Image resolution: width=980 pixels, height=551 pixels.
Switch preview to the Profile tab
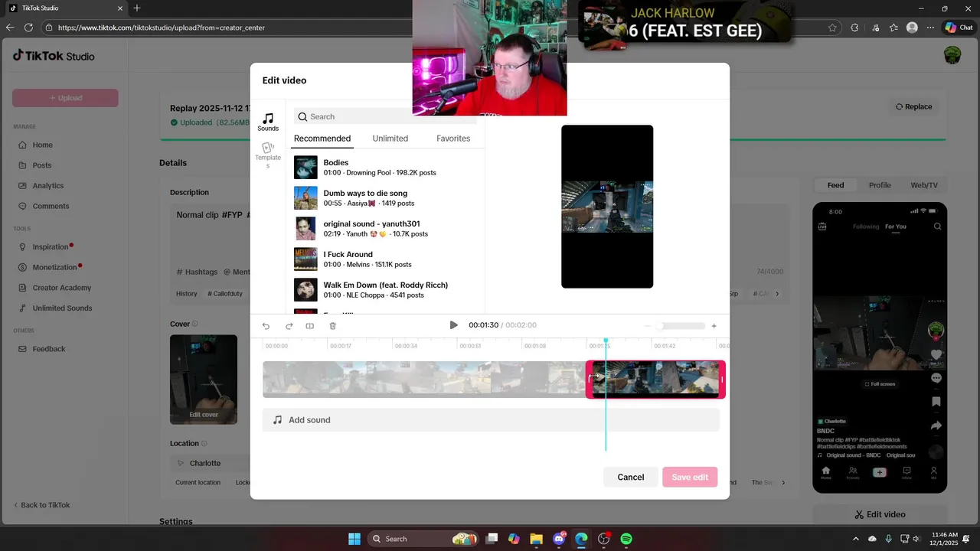[880, 185]
